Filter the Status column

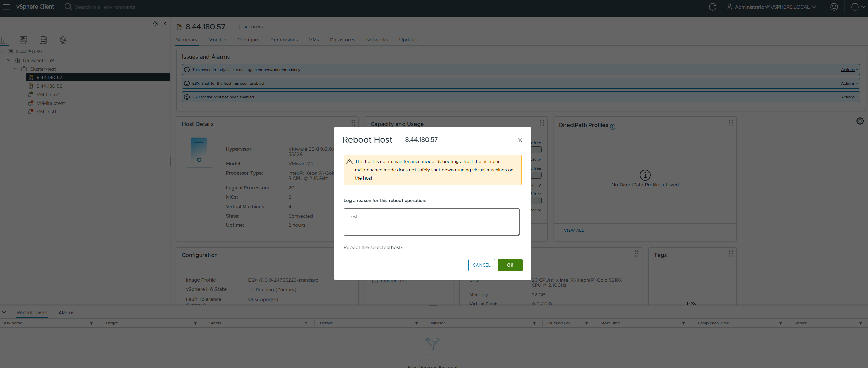click(x=306, y=323)
